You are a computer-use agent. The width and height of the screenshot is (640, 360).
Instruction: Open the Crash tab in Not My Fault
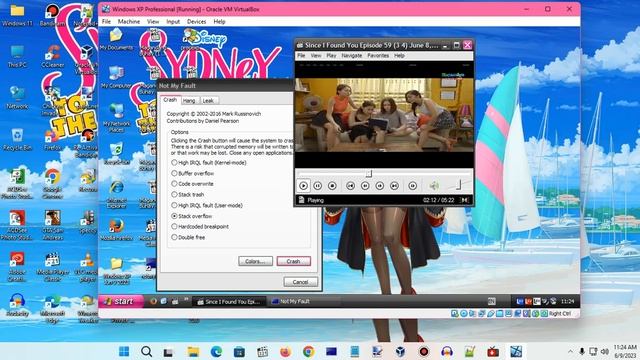tap(170, 100)
